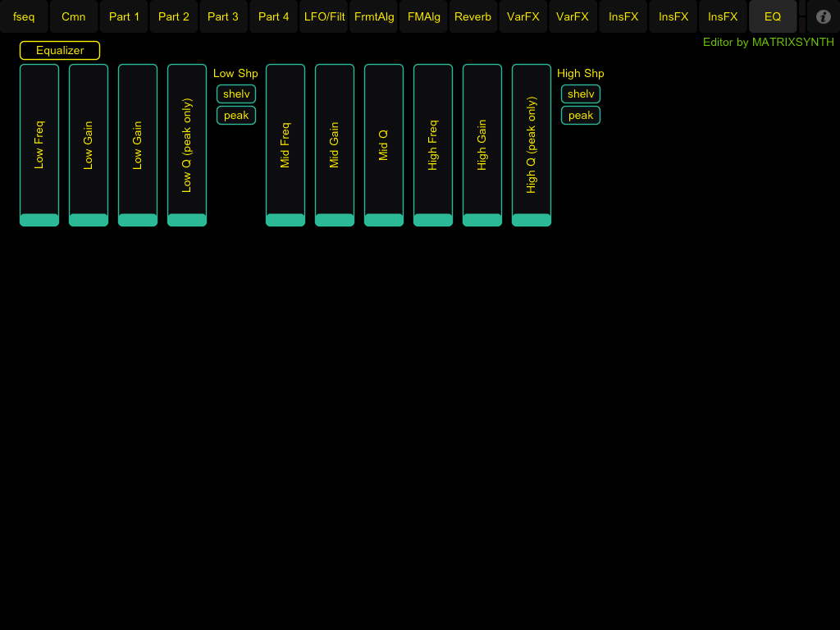Open the Cmn tab
The width and height of the screenshot is (840, 630).
pyautogui.click(x=74, y=16)
